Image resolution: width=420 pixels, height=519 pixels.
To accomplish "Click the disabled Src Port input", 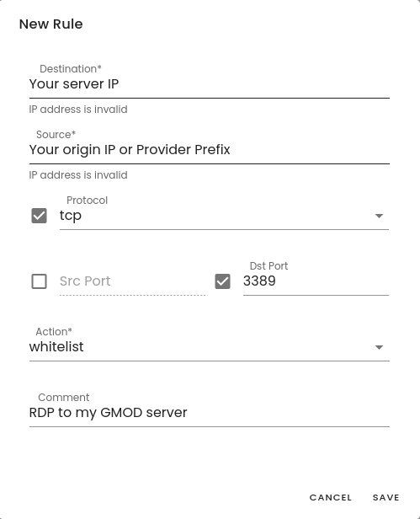I will pyautogui.click(x=132, y=281).
